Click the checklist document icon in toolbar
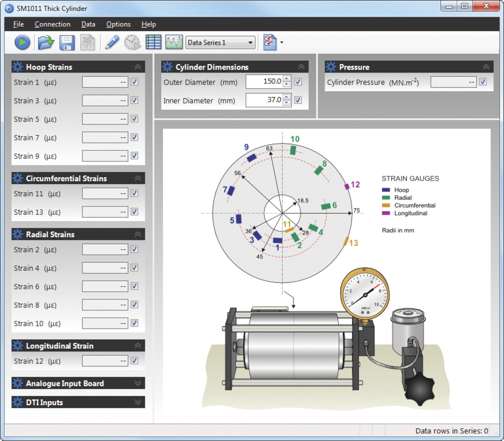The height and width of the screenshot is (441, 504). point(270,42)
